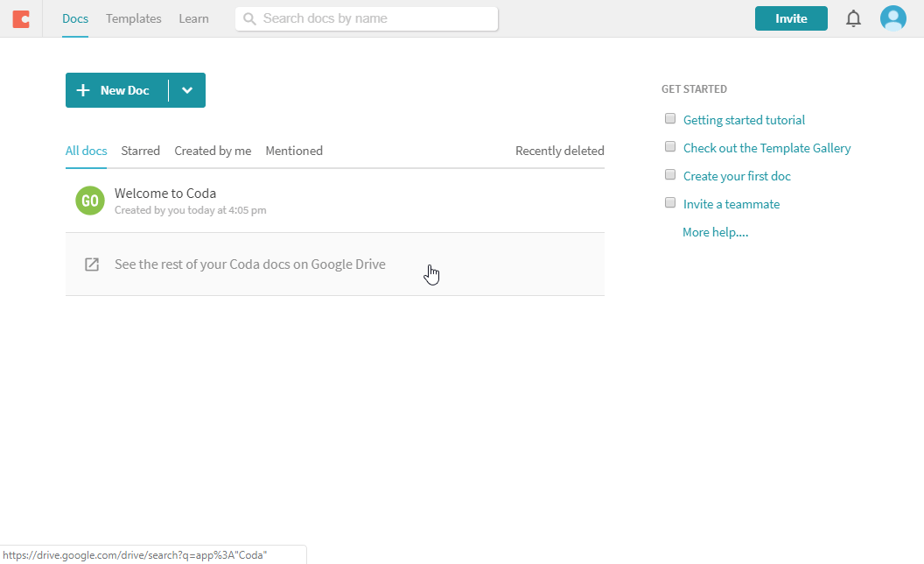Focus the Search docs by name field

pos(367,19)
